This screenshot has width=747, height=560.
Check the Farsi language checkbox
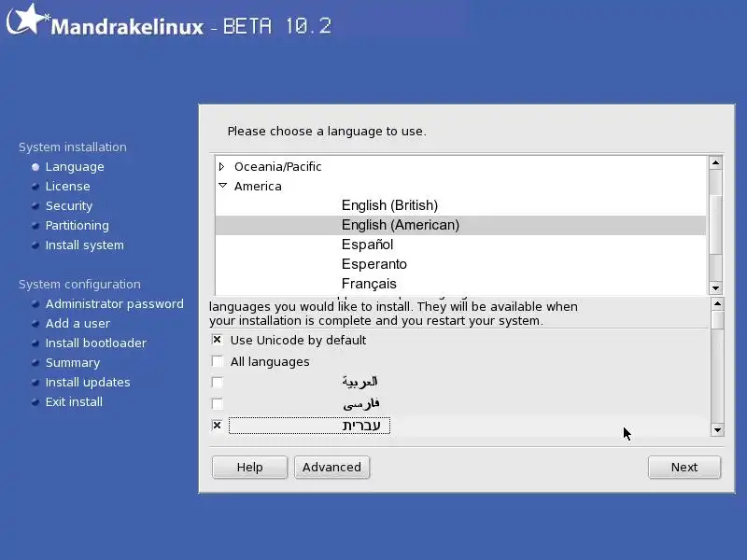[x=218, y=404]
